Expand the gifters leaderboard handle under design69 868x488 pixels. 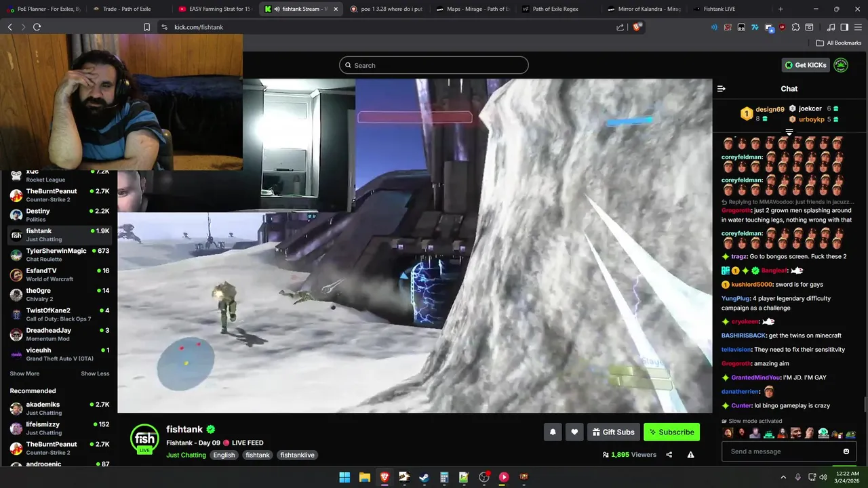click(789, 132)
